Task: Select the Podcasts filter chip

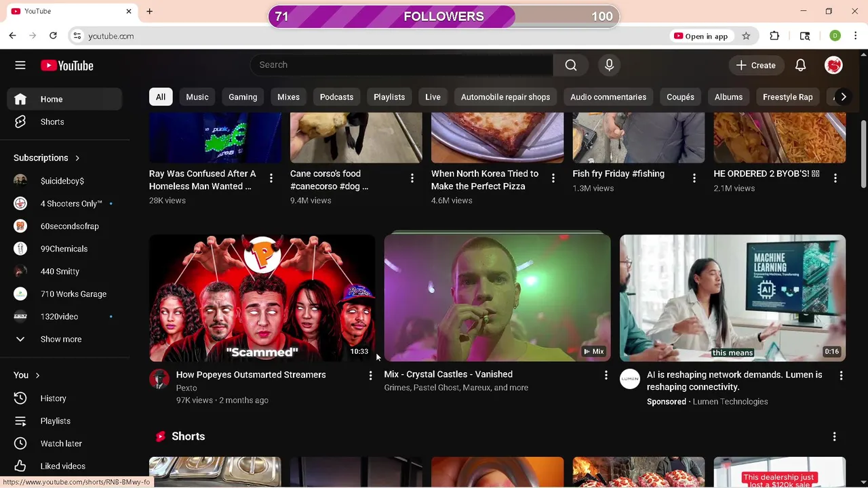Action: [x=336, y=97]
